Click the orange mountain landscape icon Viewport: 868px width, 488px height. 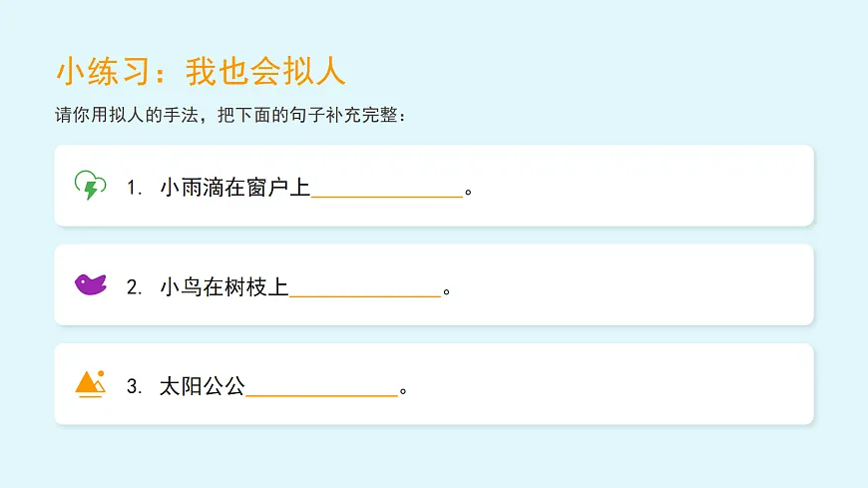pos(91,384)
